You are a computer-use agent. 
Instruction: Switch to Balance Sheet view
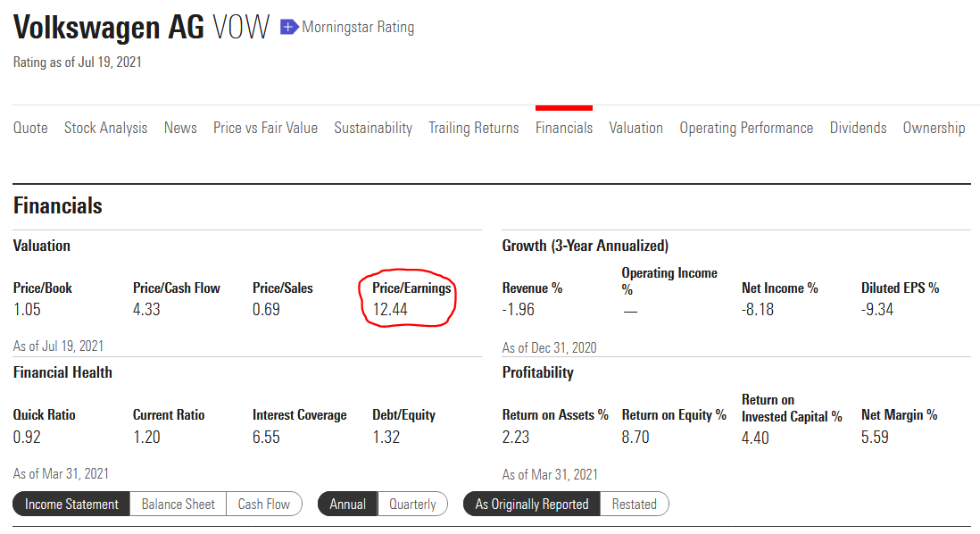click(x=179, y=504)
